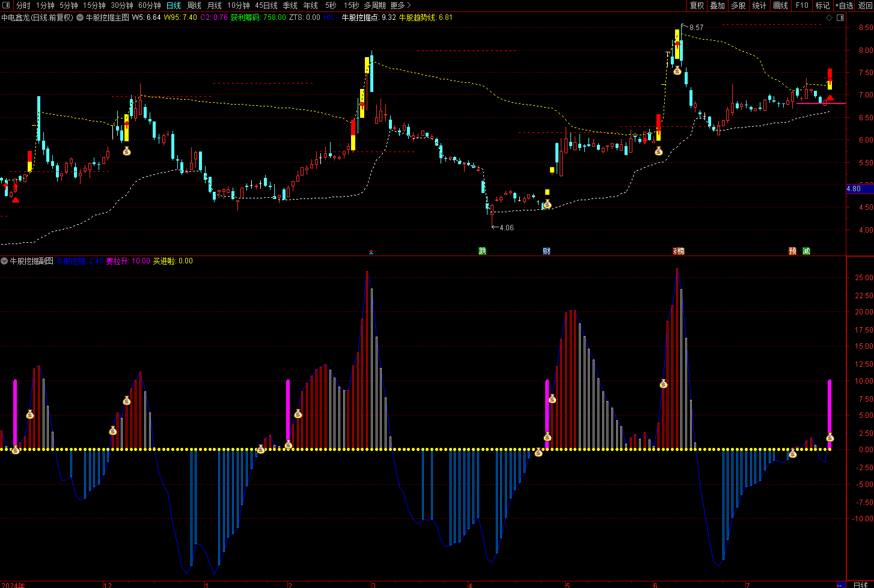Click the 复权 button
Screen dimensions: 874x588
(x=697, y=5)
